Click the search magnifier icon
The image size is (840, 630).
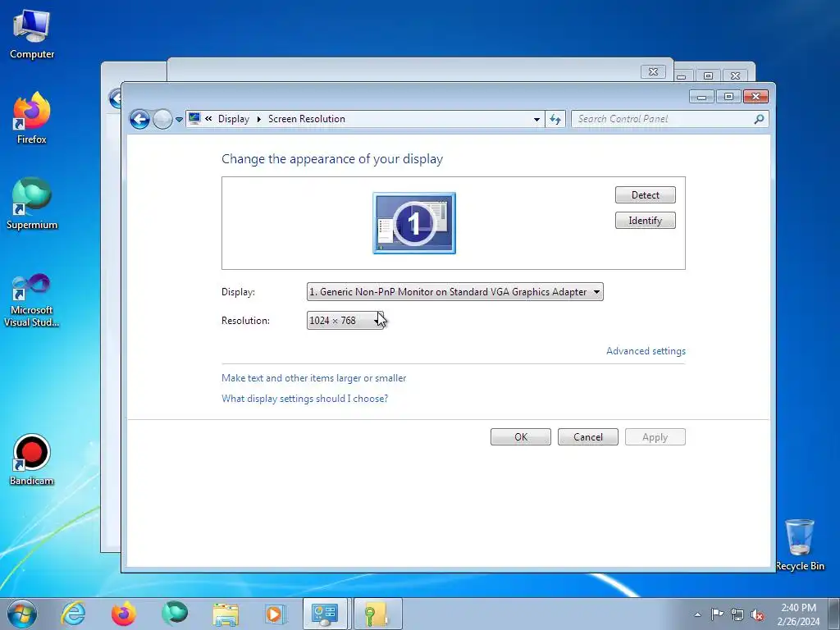(759, 119)
